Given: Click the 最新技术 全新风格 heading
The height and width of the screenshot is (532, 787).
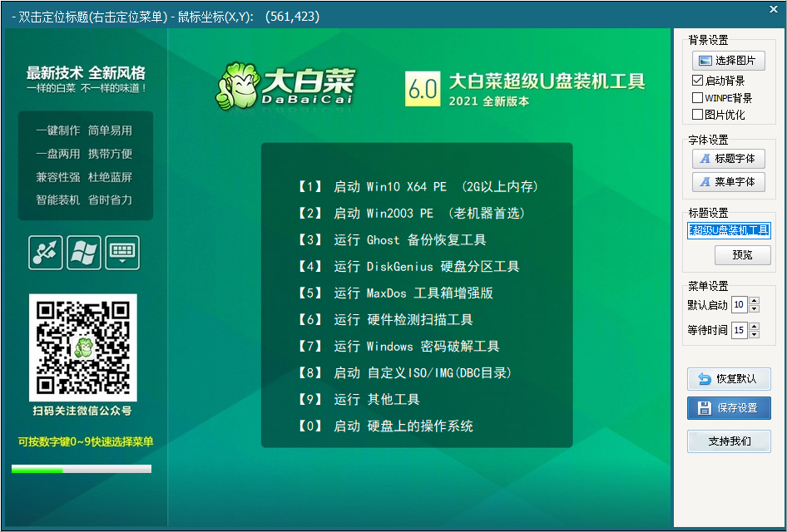Looking at the screenshot, I should click(86, 73).
